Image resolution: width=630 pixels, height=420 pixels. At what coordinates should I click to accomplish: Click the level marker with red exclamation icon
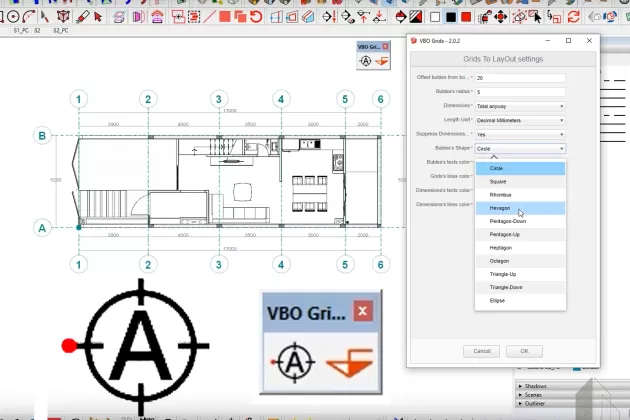(329, 17)
